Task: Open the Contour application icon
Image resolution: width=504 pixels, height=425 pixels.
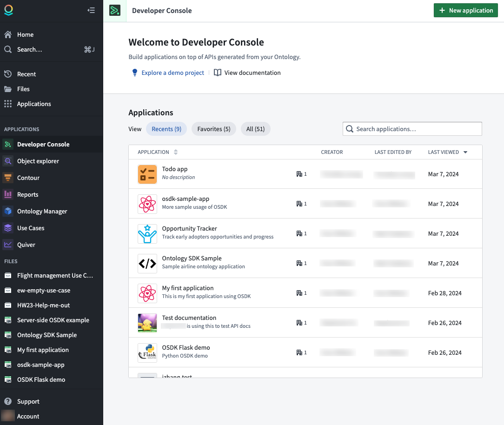Action: [8, 178]
